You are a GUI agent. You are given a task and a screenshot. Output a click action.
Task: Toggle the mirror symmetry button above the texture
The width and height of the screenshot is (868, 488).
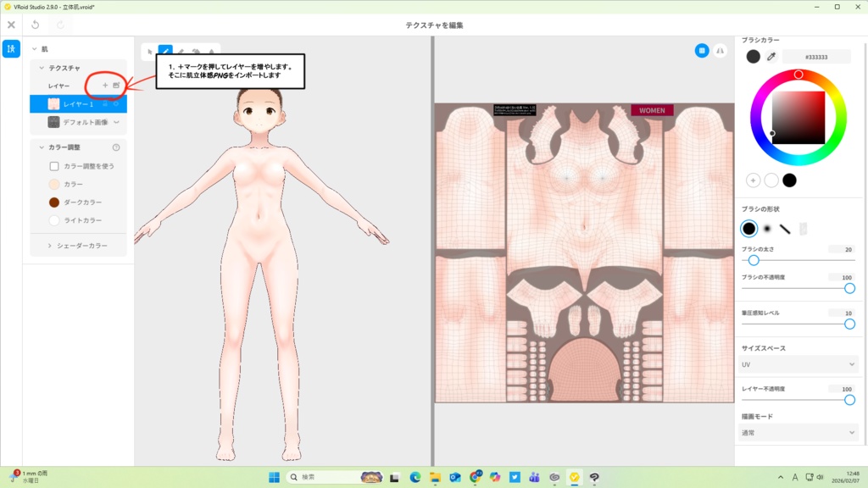(x=718, y=51)
